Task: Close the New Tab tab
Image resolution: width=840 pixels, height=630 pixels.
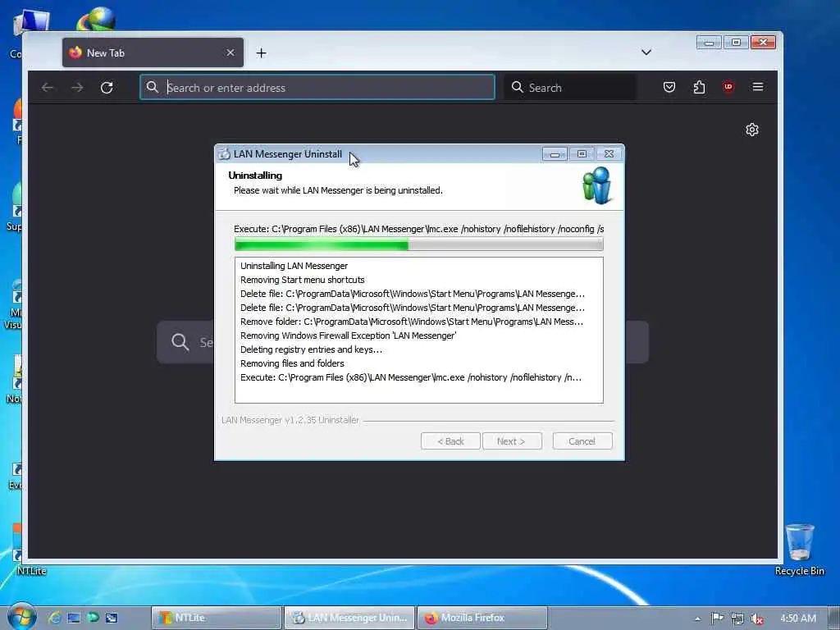Action: click(231, 52)
